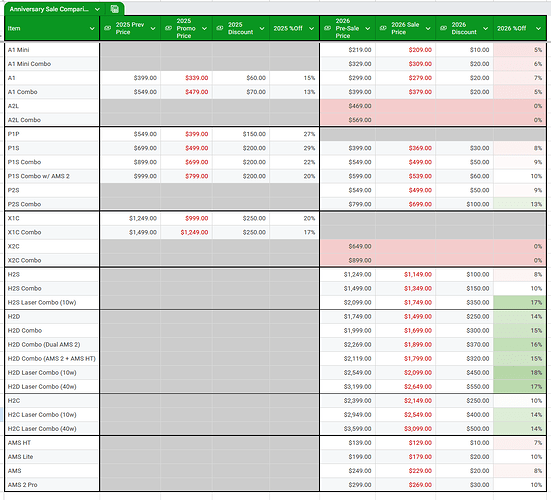Select the 'H2D Combo (Dual AMS 2)' item cell

(52, 345)
